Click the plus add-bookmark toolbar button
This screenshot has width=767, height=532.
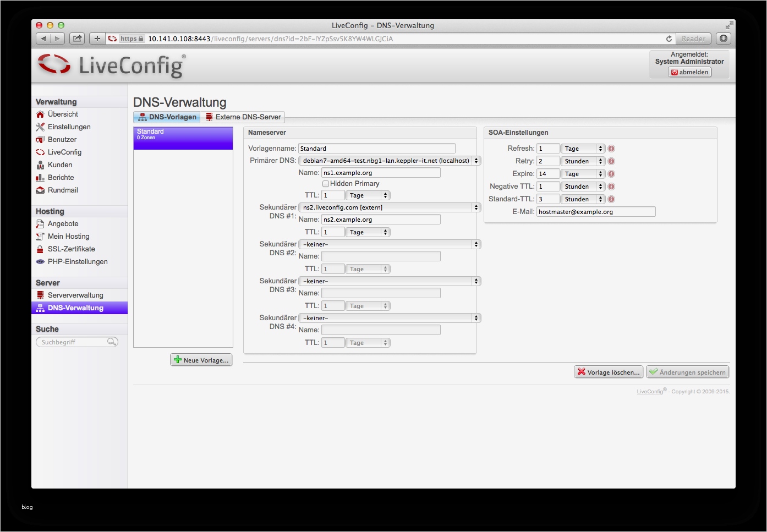[97, 39]
